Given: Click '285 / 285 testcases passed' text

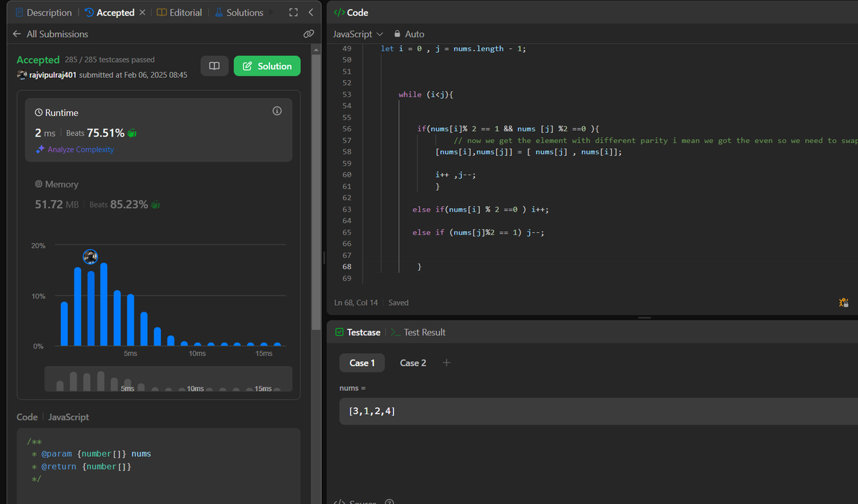Looking at the screenshot, I should point(109,59).
